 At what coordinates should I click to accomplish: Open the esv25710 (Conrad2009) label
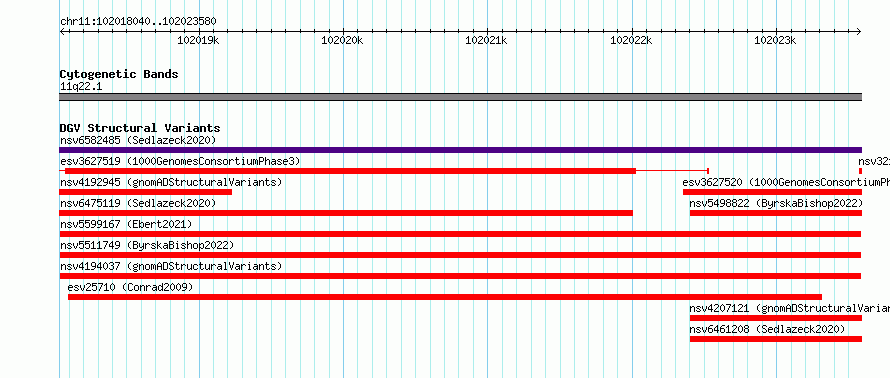[131, 287]
